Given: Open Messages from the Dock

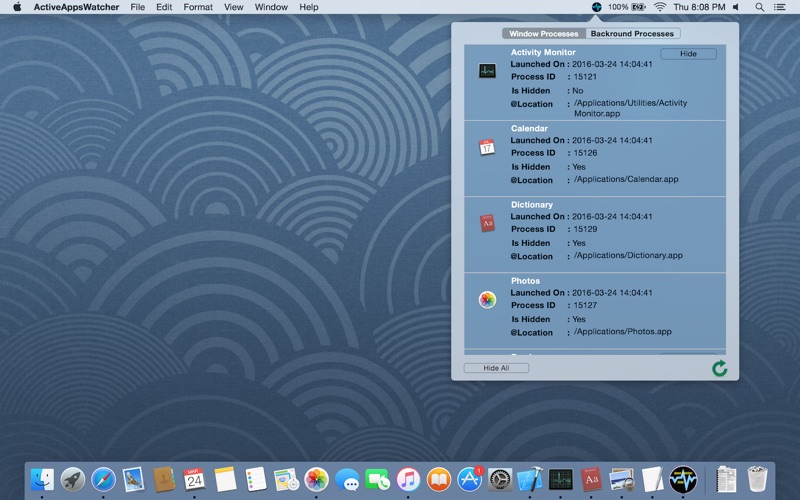Looking at the screenshot, I should 347,480.
